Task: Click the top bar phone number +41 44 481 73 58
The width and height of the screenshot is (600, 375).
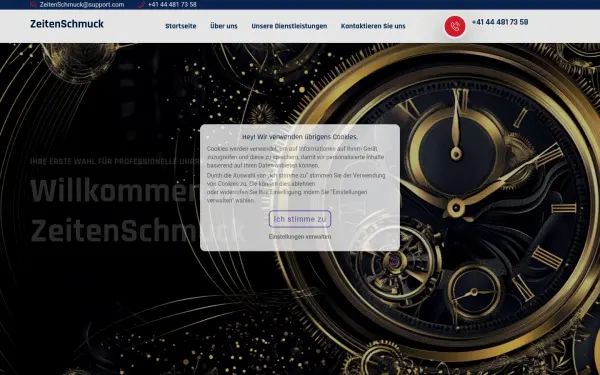Action: tap(172, 5)
